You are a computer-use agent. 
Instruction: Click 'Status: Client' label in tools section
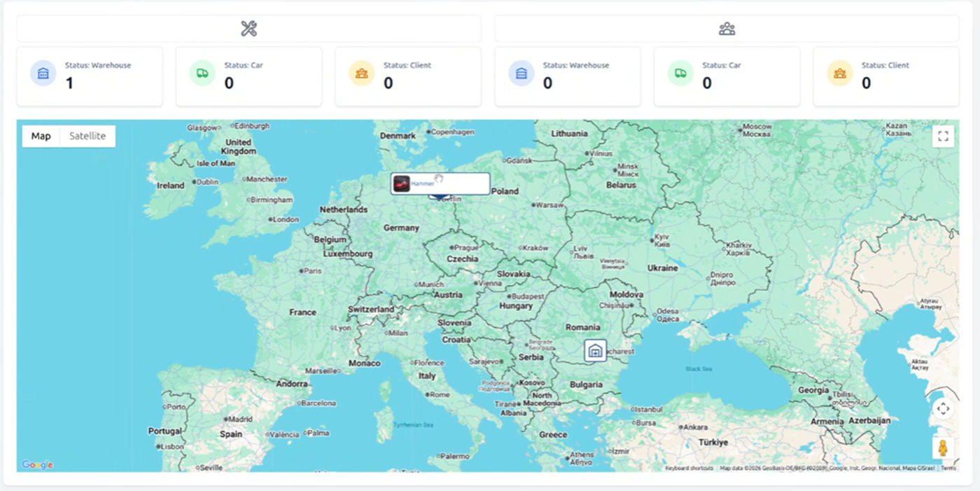[407, 65]
